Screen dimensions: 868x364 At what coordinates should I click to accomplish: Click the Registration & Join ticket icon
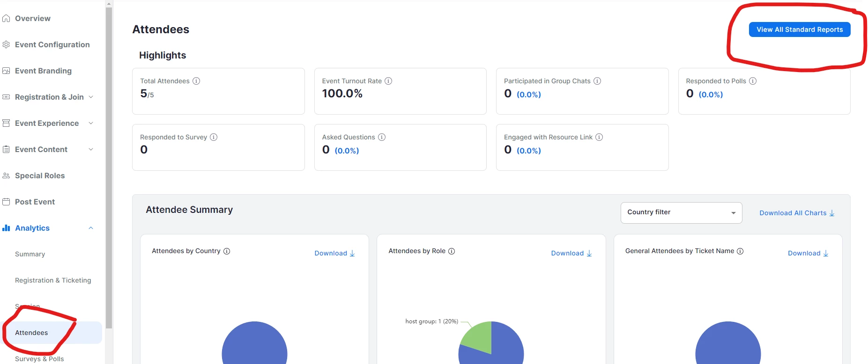[x=6, y=97]
